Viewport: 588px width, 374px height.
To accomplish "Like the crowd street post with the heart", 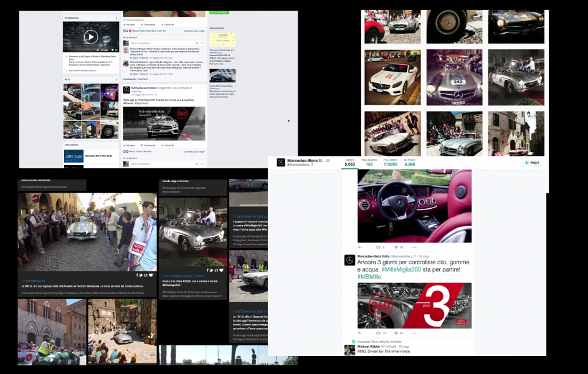I will [x=151, y=276].
